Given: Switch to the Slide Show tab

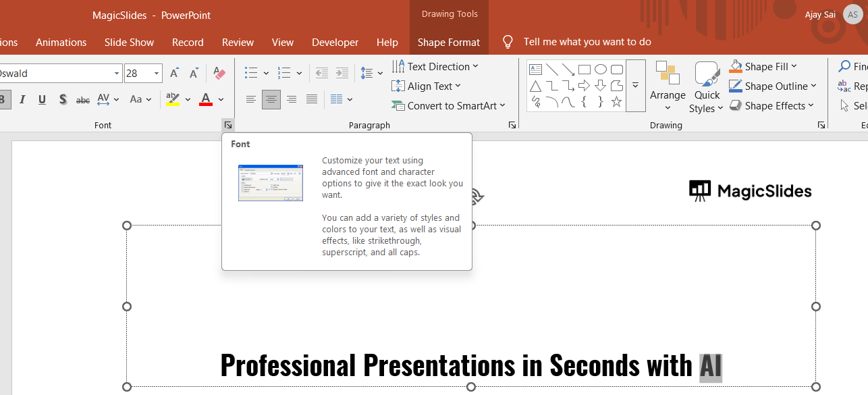Looking at the screenshot, I should (129, 42).
